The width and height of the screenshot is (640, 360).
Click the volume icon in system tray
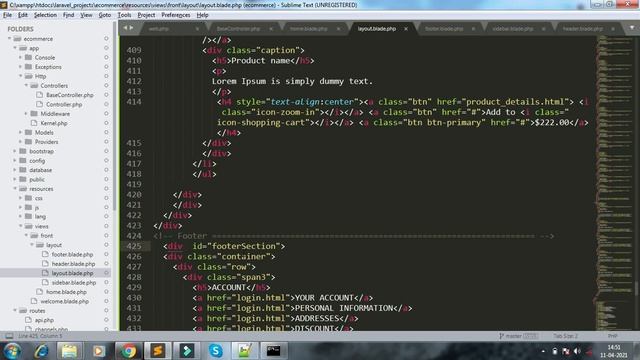pos(577,351)
